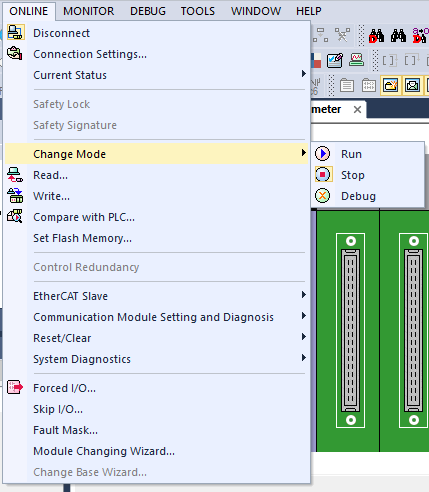Open the WINDOW menu

pos(256,11)
